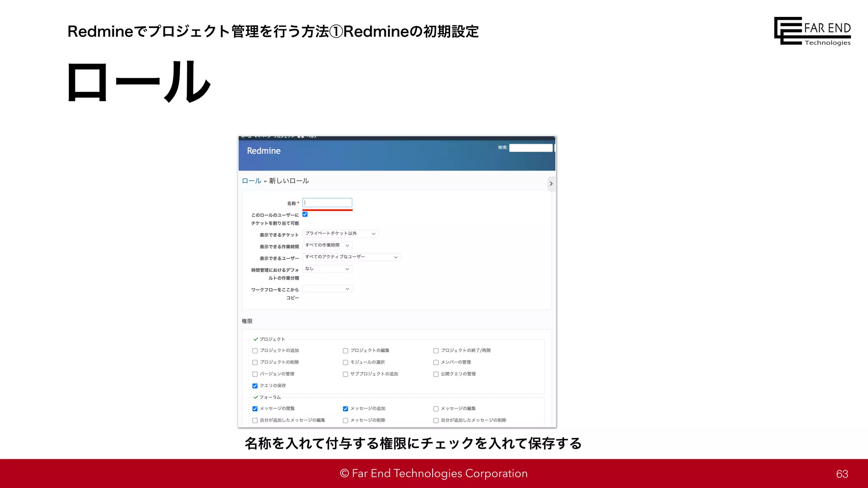Check モジュールの選択 permission
The image size is (868, 488).
point(345,363)
